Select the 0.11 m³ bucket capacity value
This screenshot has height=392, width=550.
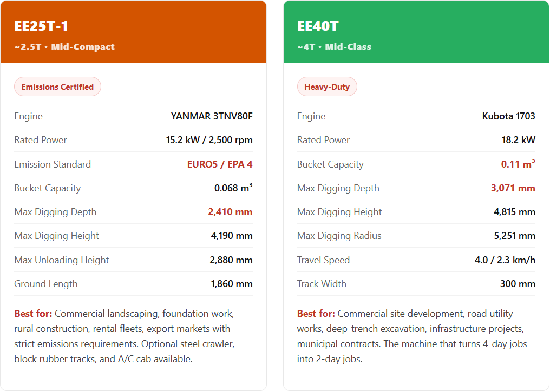tap(518, 164)
